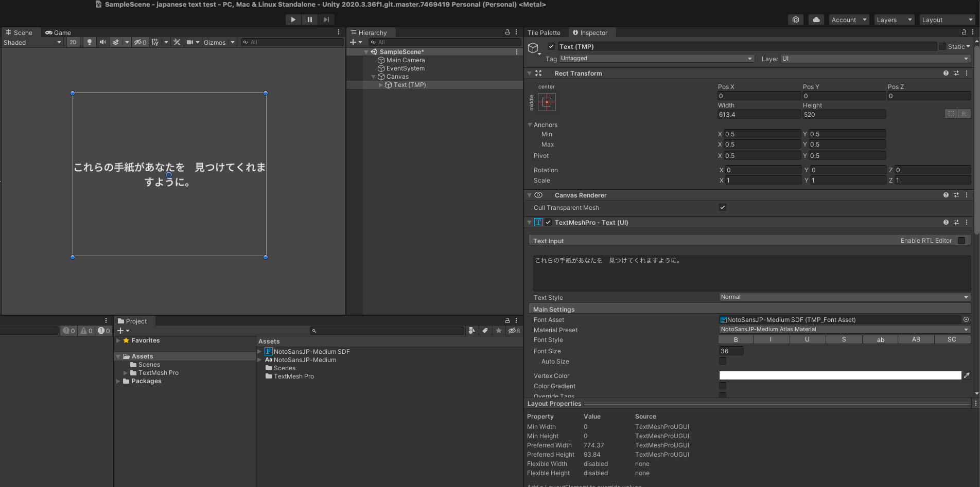This screenshot has width=980, height=487.
Task: Uncheck Cull Transparent Mesh checkbox
Action: coord(723,207)
